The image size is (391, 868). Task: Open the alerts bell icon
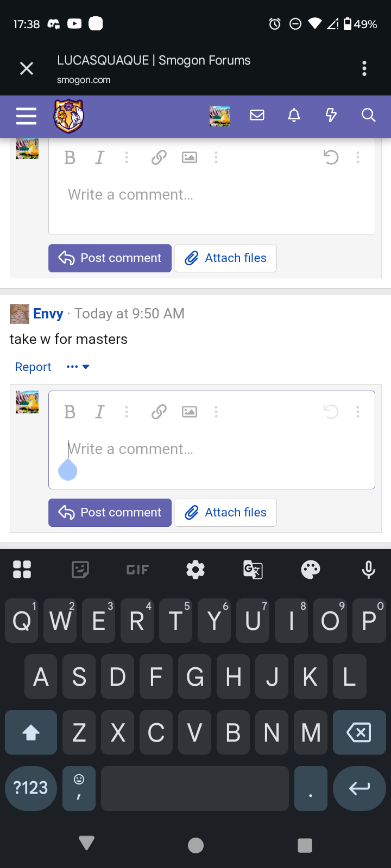[x=294, y=115]
